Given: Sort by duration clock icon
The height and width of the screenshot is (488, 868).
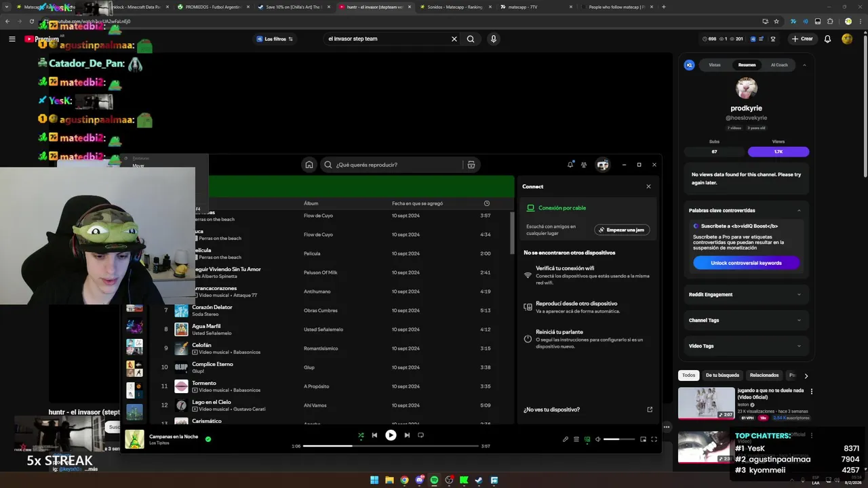Looking at the screenshot, I should click(x=487, y=203).
